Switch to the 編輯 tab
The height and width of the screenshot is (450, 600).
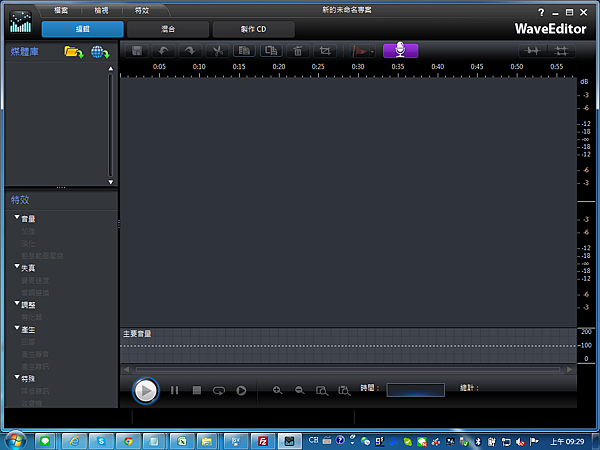[x=83, y=29]
